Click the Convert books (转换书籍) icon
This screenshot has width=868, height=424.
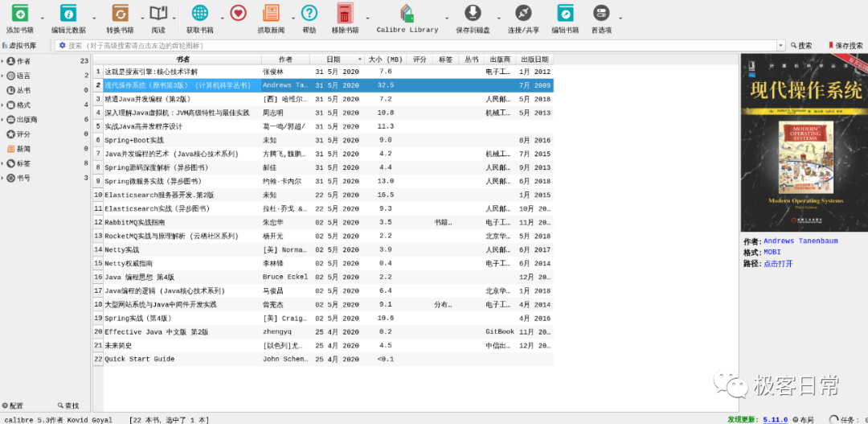click(120, 12)
